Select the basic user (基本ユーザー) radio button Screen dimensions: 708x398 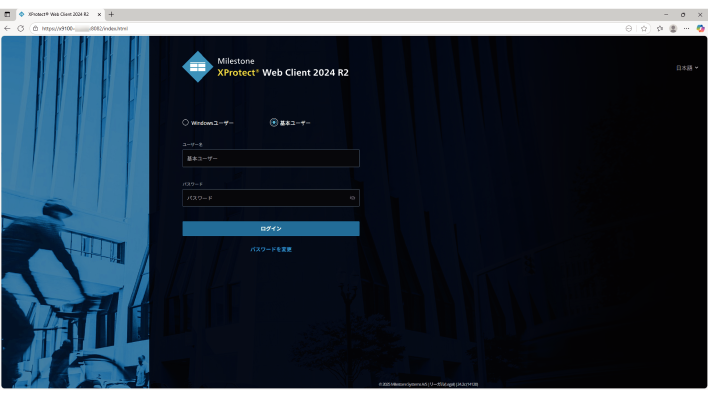click(274, 122)
